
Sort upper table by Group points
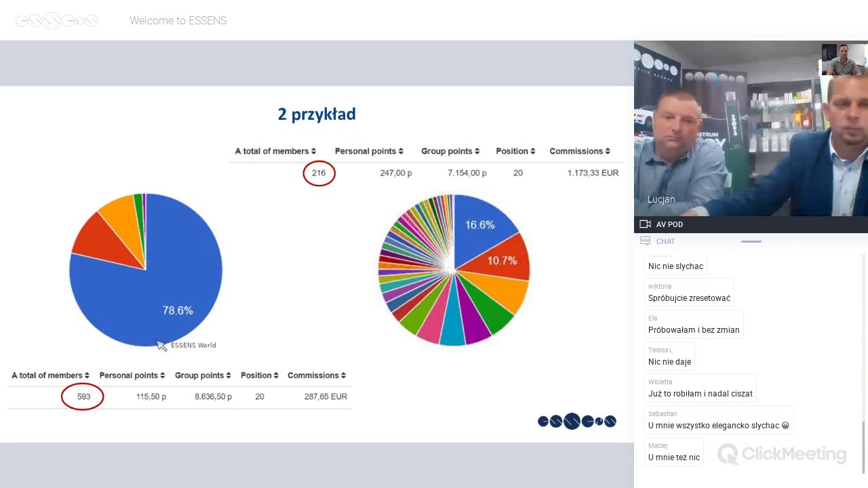pyautogui.click(x=450, y=151)
